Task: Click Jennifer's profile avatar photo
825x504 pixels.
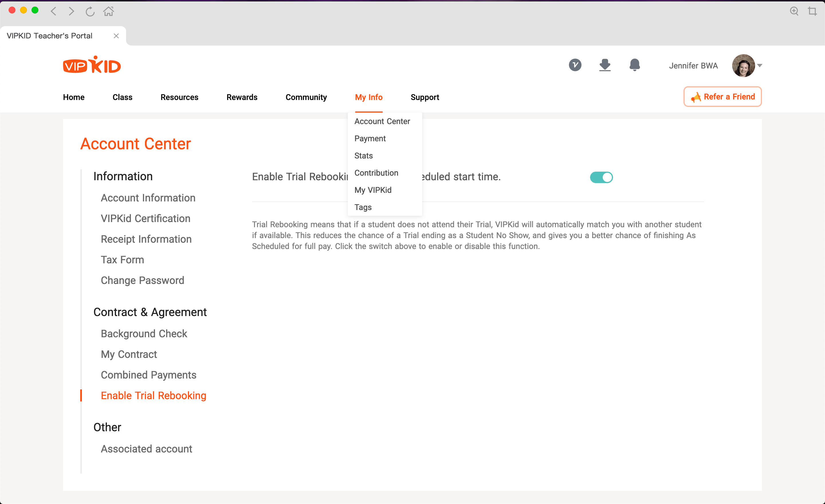Action: 743,66
